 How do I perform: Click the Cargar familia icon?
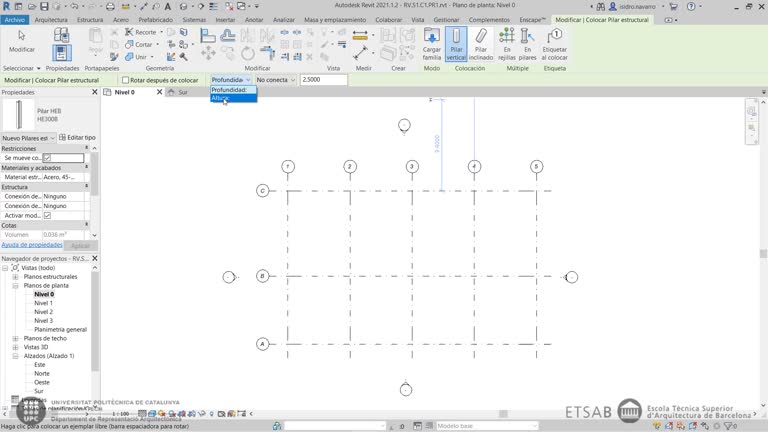[432, 45]
